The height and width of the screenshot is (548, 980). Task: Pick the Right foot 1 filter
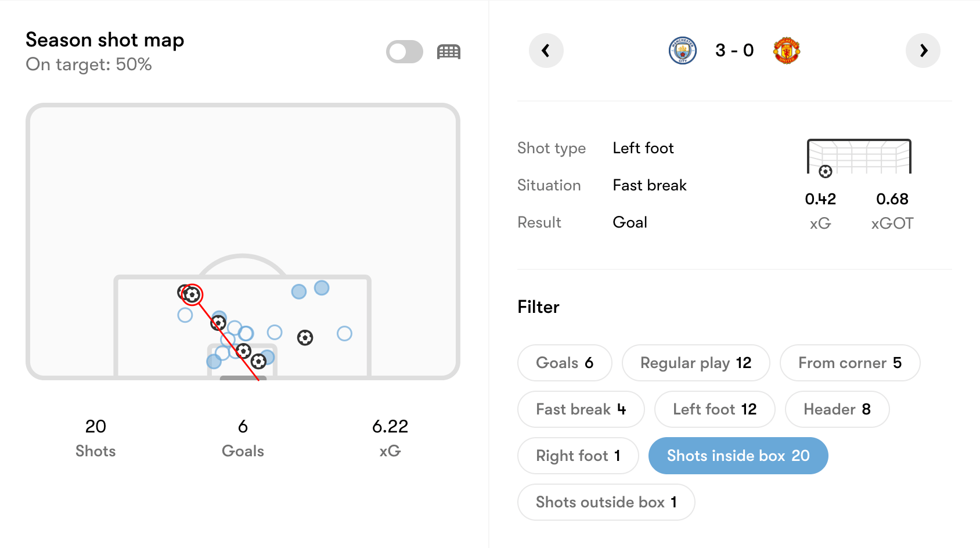point(578,456)
